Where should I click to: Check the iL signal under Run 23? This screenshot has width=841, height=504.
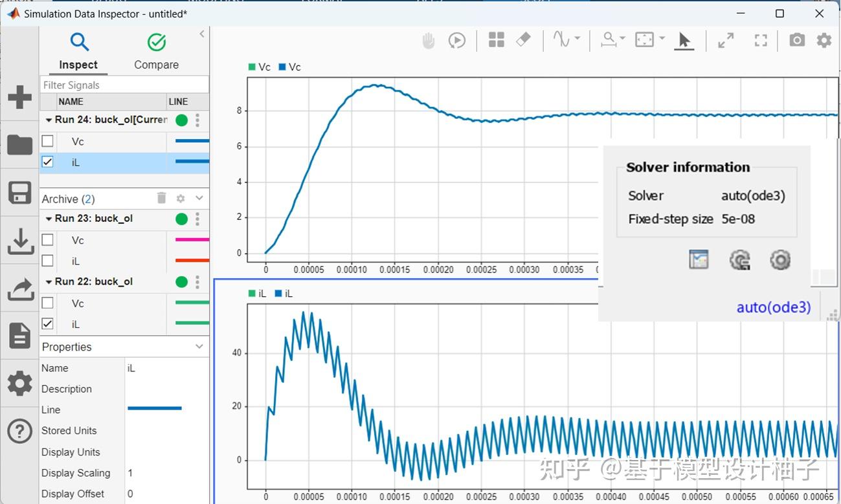pos(47,261)
